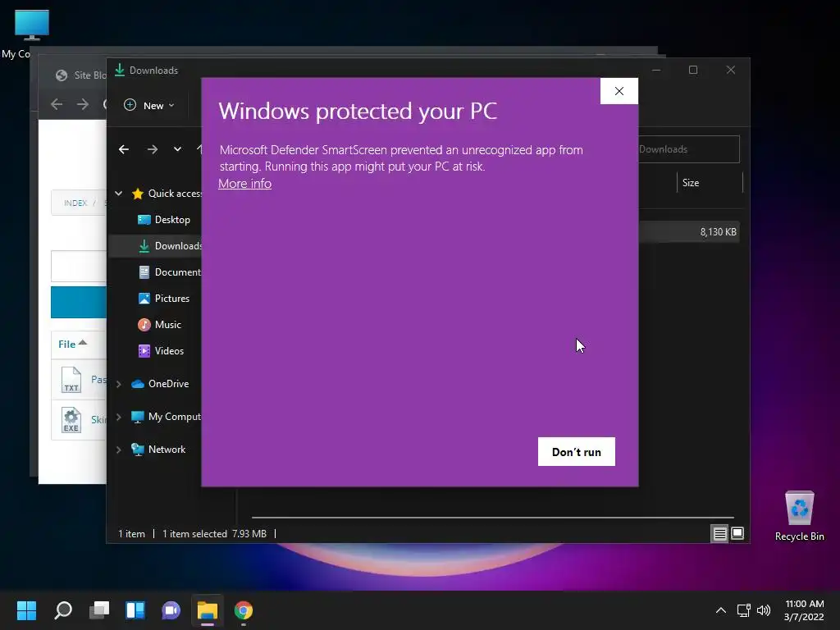Close the SmartScreen warning dialog
This screenshot has width=840, height=630.
pyautogui.click(x=619, y=91)
